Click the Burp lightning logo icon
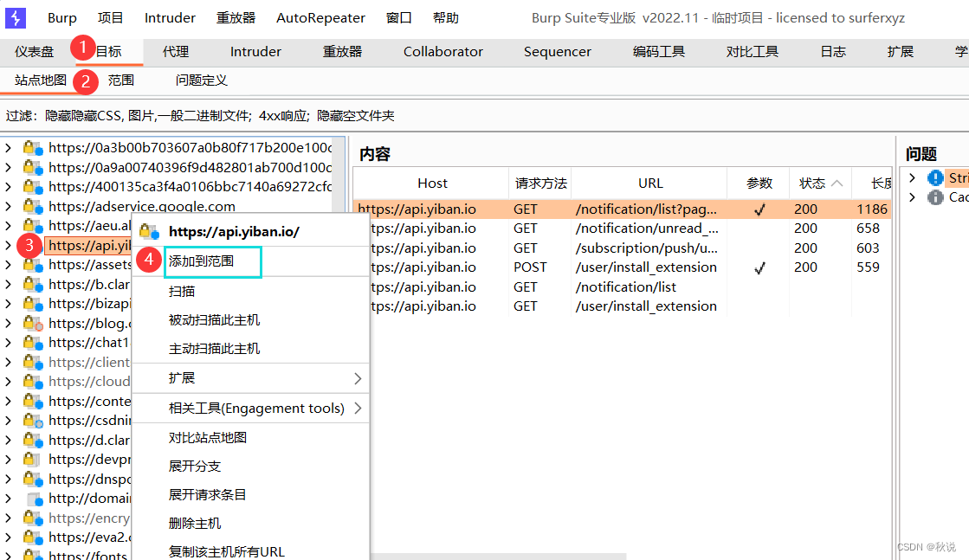969x560 pixels. [16, 18]
